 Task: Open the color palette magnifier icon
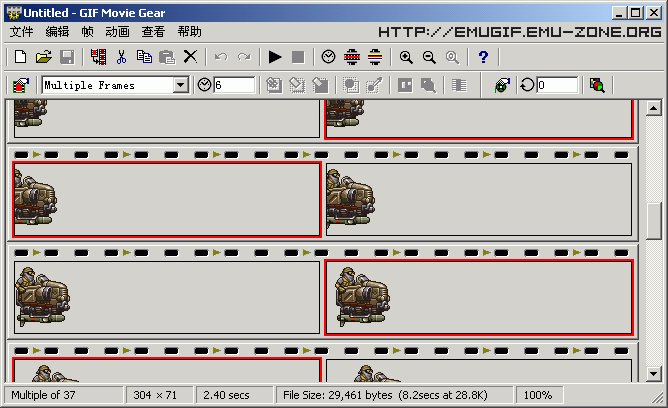[x=597, y=85]
